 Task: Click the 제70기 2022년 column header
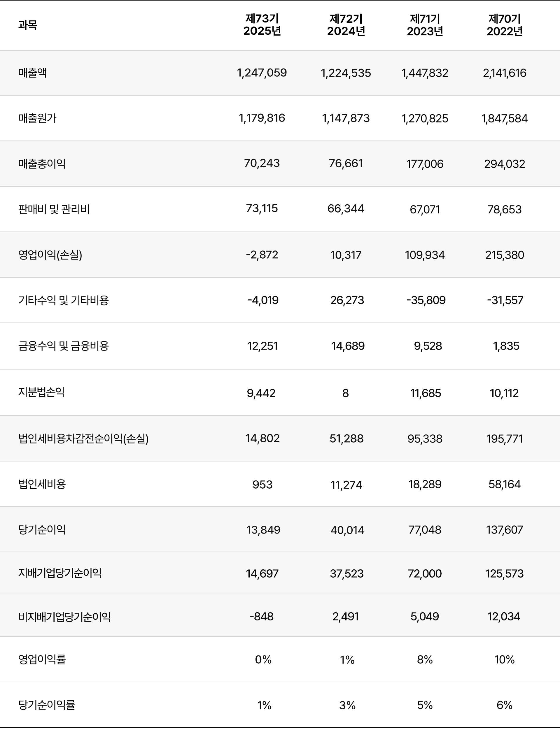coord(504,25)
